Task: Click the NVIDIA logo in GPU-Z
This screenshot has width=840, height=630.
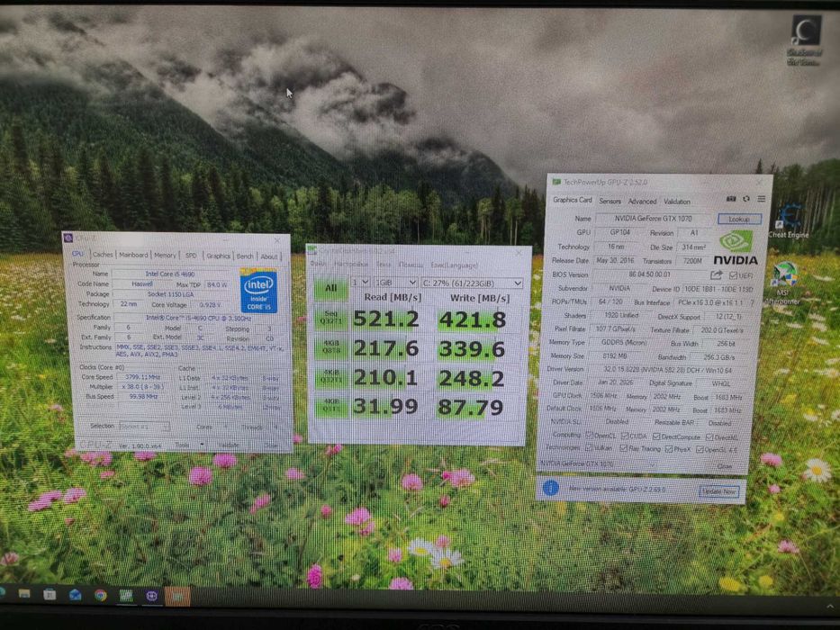Action: tap(736, 248)
